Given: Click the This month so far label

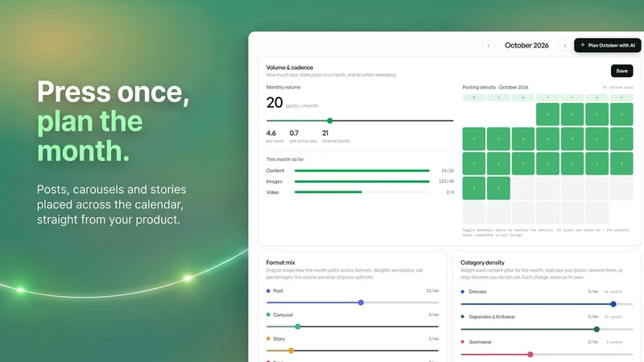Looking at the screenshot, I should coord(285,159).
